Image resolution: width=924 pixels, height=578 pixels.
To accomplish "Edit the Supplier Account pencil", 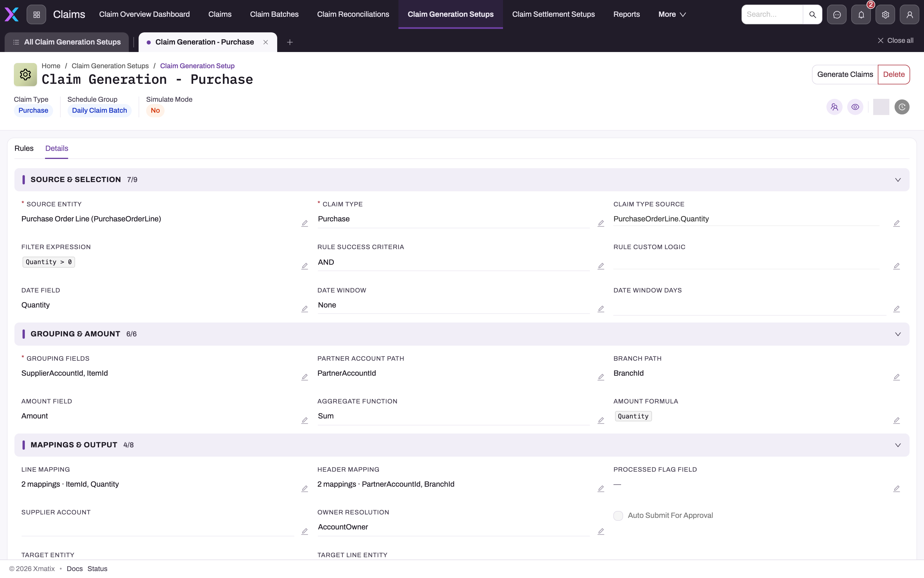I will (305, 532).
